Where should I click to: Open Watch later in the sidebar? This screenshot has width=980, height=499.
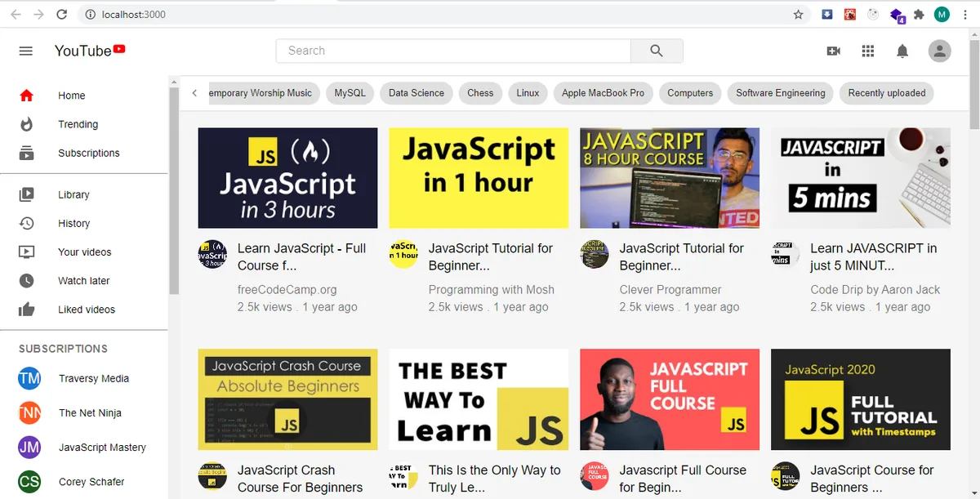click(x=84, y=280)
